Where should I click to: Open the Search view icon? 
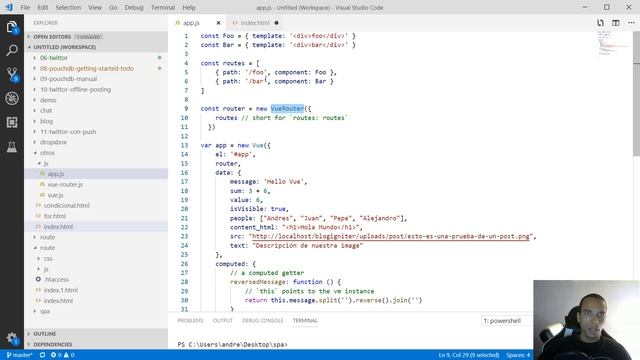click(12, 50)
